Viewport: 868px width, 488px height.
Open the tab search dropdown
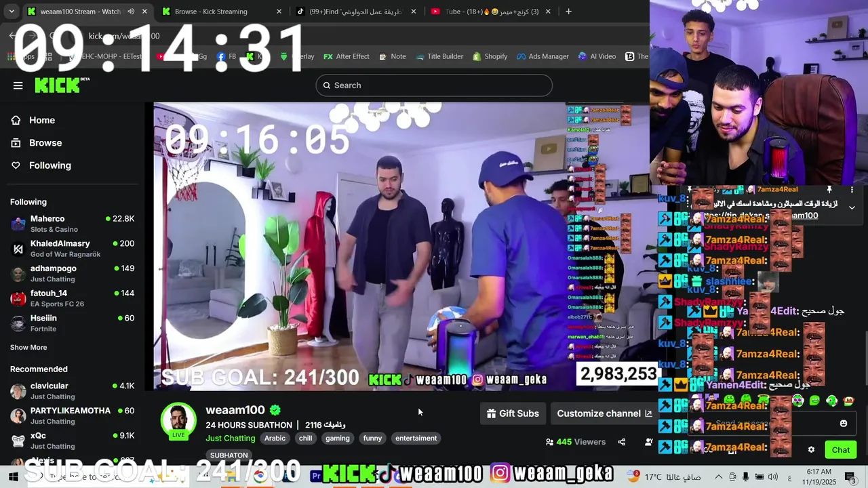pos(12,12)
